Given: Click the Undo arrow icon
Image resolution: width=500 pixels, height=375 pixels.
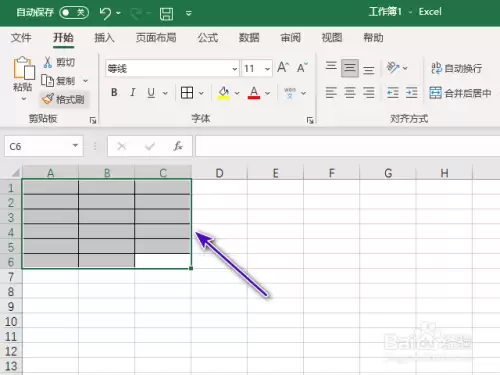Looking at the screenshot, I should [105, 13].
